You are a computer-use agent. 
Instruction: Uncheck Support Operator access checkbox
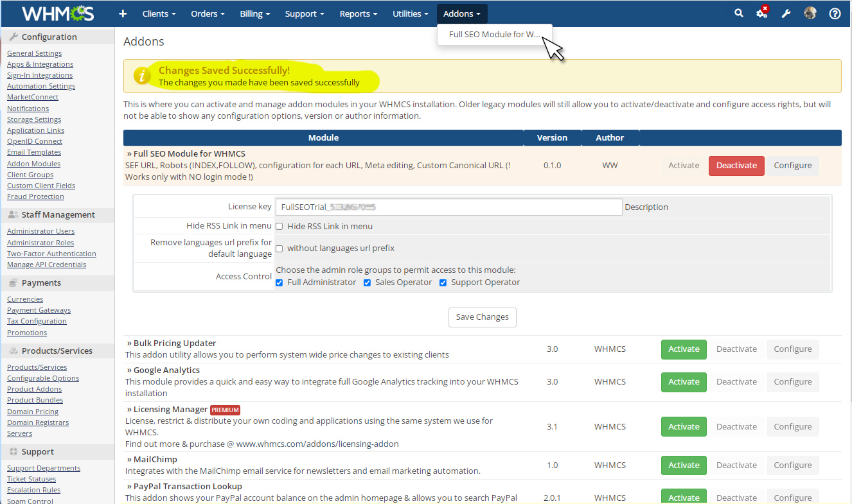(443, 282)
